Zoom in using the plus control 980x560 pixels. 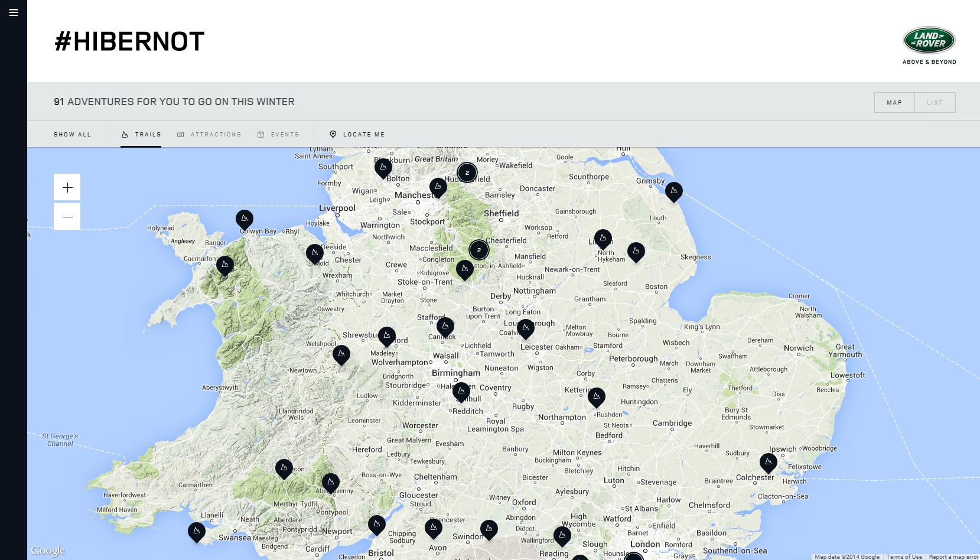pos(67,187)
